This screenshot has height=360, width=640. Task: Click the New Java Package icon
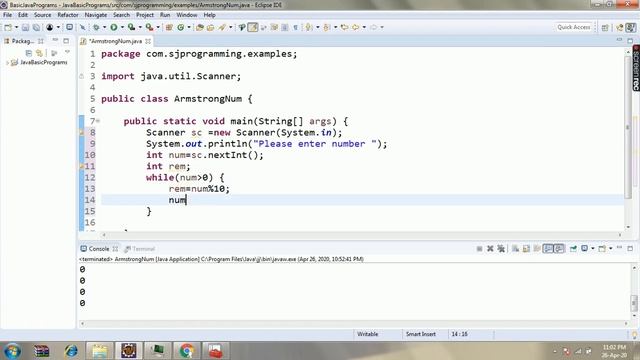click(169, 27)
